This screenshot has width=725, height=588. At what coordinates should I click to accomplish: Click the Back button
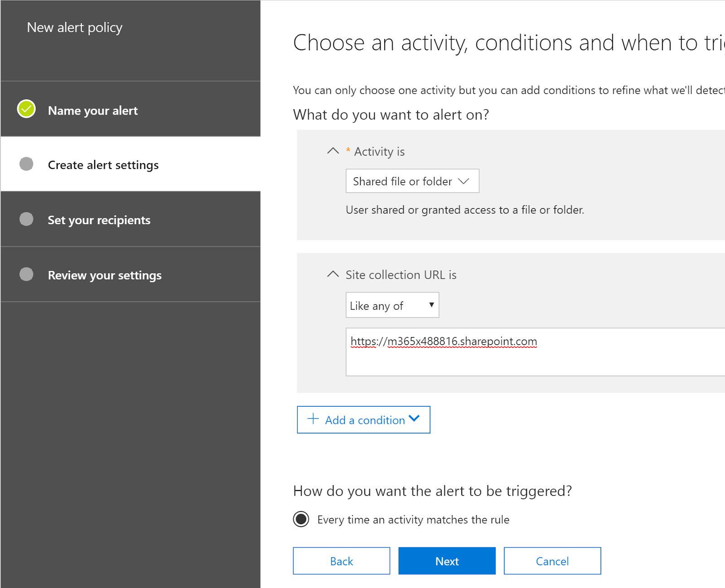pyautogui.click(x=341, y=561)
